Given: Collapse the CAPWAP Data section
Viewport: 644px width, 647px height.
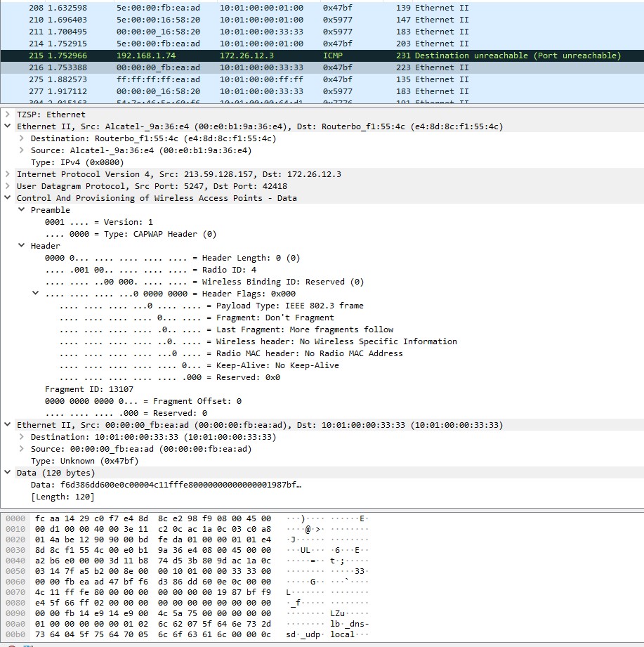Looking at the screenshot, I should click(8, 198).
